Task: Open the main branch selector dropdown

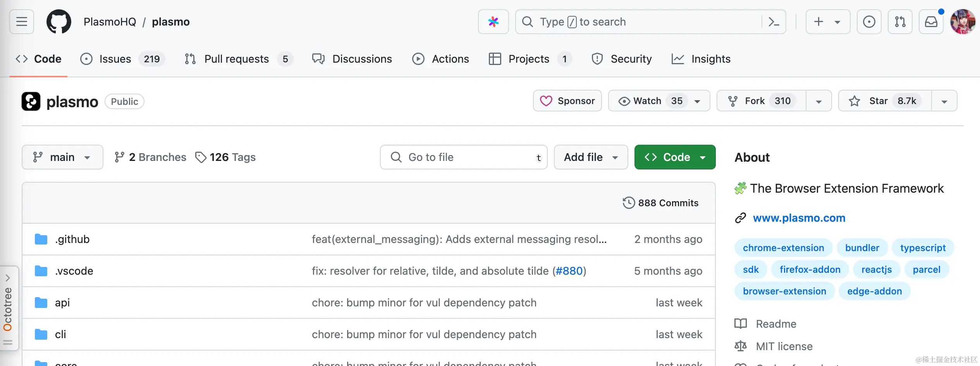Action: [x=62, y=157]
